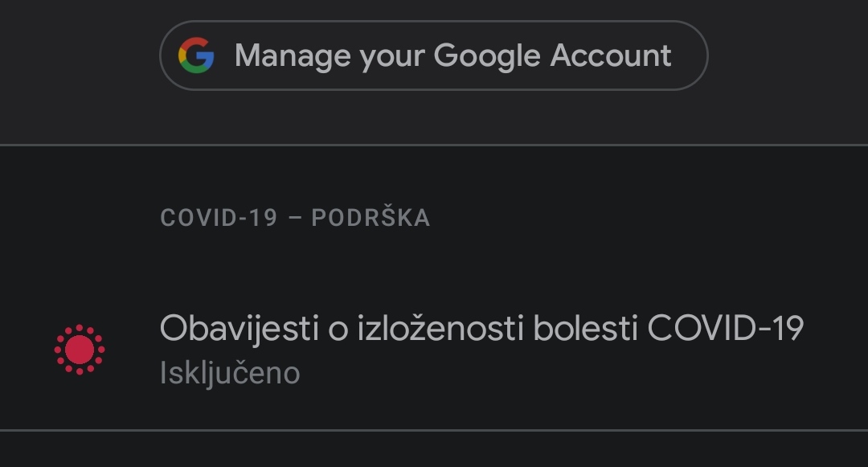Tap the Isključeno status text
Screen dimensions: 868x467
pyautogui.click(x=230, y=373)
